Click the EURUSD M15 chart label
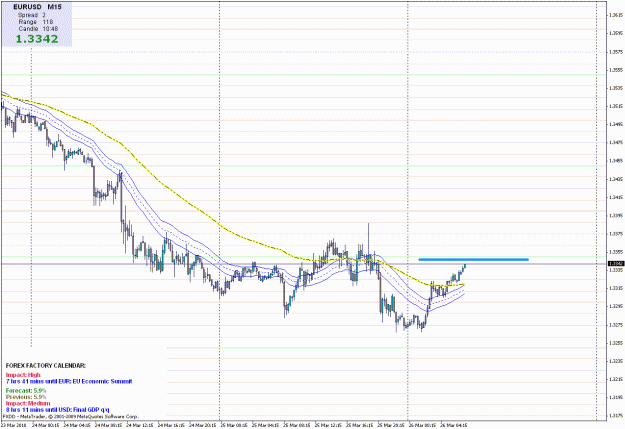Viewport: 625px width, 429px height. pos(37,7)
